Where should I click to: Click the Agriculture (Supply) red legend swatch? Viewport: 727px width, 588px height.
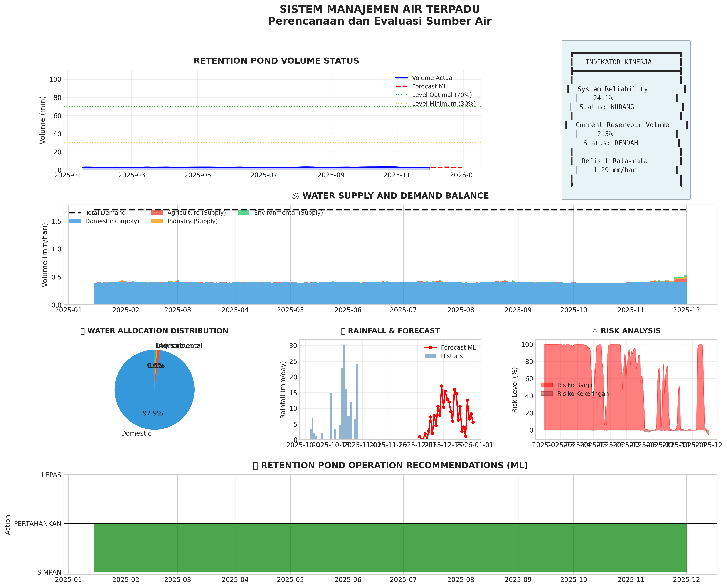pyautogui.click(x=157, y=213)
